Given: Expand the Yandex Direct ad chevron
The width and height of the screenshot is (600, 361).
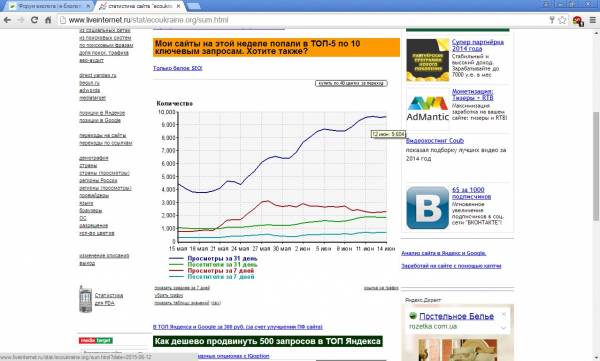Looking at the screenshot, I should click(504, 328).
